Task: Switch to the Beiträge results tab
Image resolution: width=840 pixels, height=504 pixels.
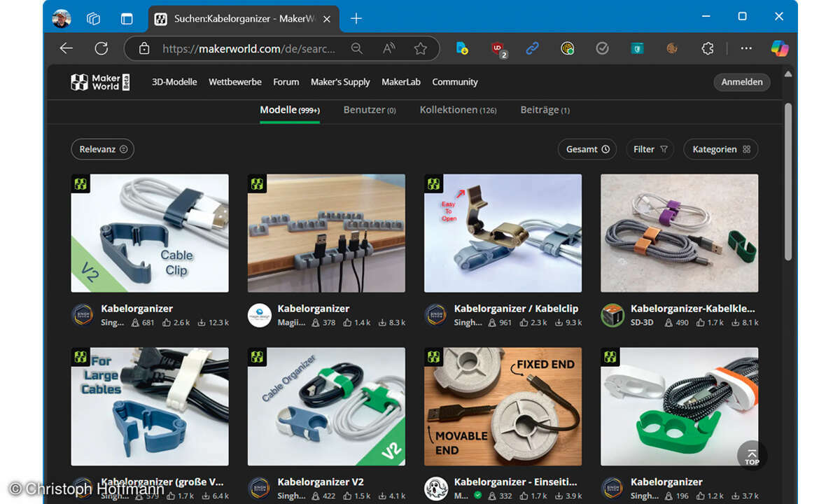Action: click(545, 110)
